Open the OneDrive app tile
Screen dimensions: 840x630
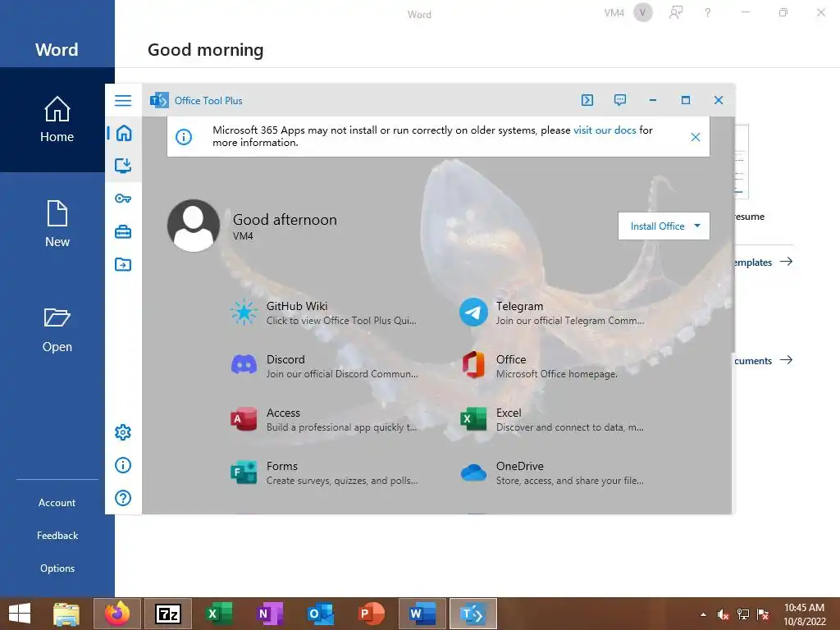tap(552, 472)
